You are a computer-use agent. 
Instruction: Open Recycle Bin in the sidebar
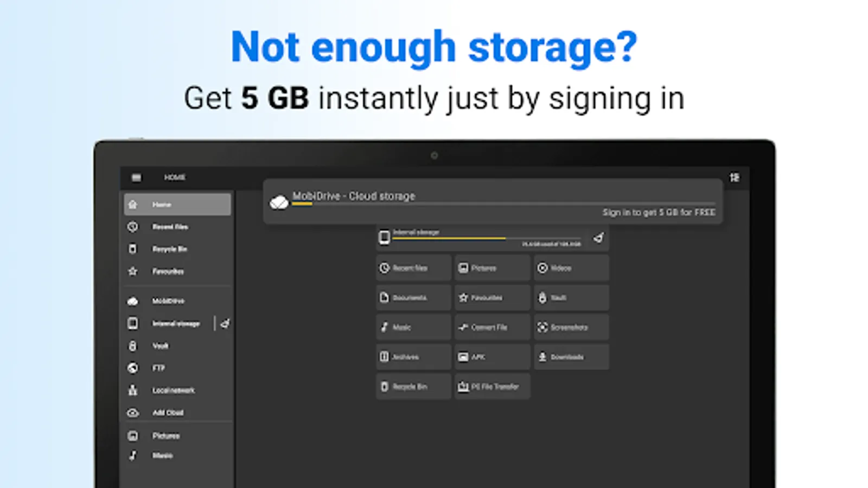[177, 249]
